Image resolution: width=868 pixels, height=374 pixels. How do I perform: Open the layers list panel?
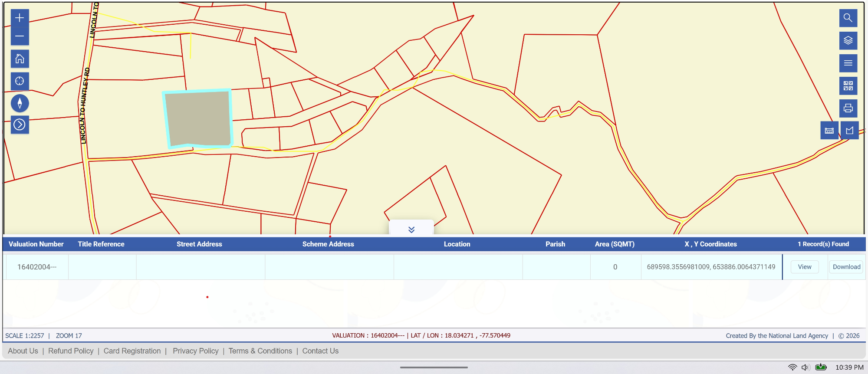(848, 40)
